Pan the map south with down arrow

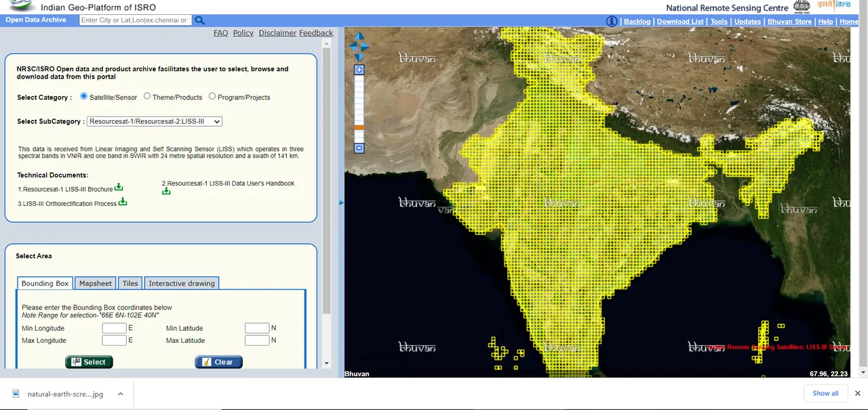(x=359, y=58)
